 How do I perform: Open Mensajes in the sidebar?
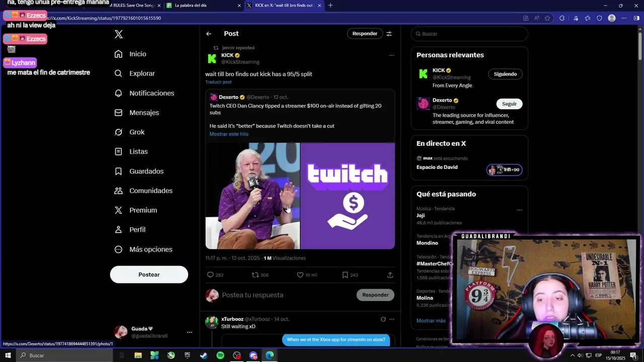pyautogui.click(x=136, y=113)
